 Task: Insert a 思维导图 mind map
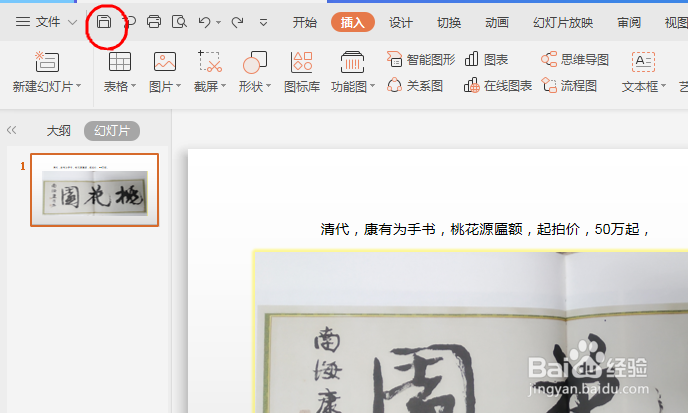pos(575,59)
